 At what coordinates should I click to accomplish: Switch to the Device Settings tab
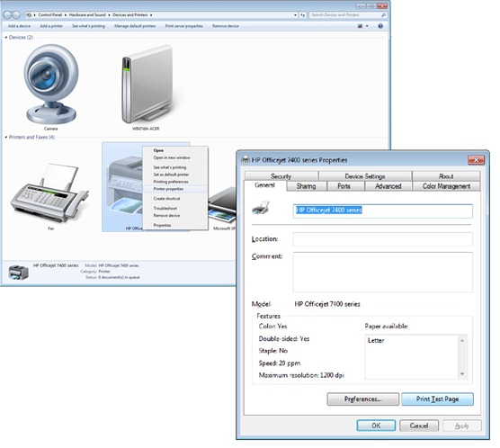click(x=365, y=176)
